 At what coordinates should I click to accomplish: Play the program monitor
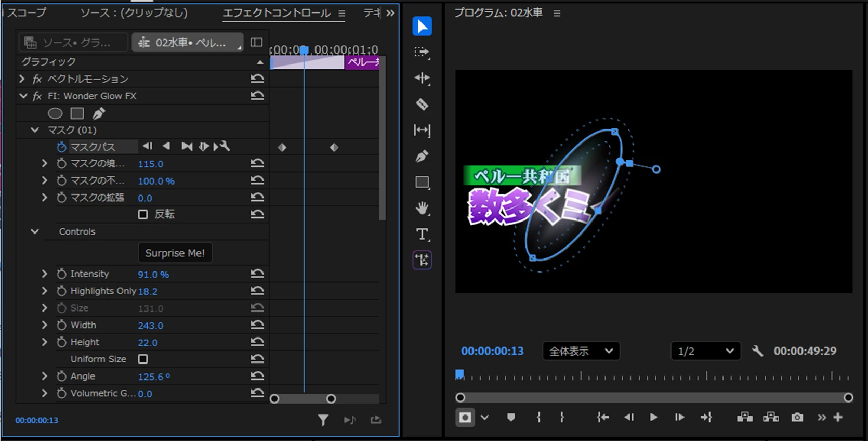(653, 417)
